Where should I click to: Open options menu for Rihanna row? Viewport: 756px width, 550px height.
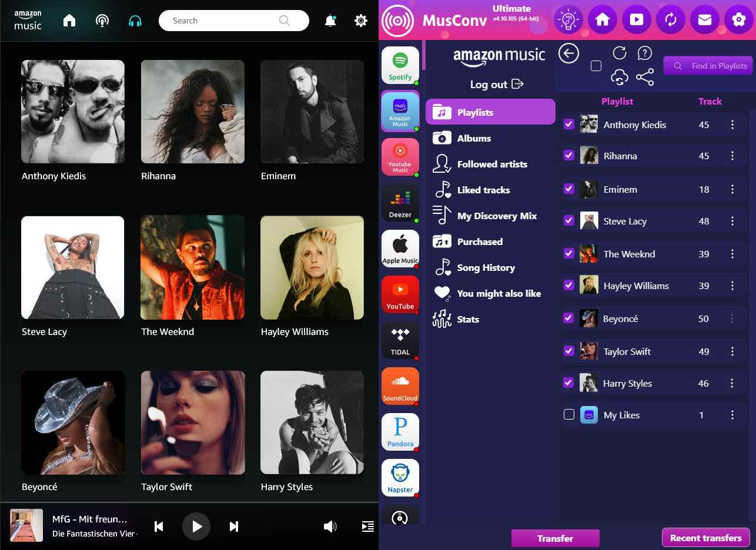732,156
